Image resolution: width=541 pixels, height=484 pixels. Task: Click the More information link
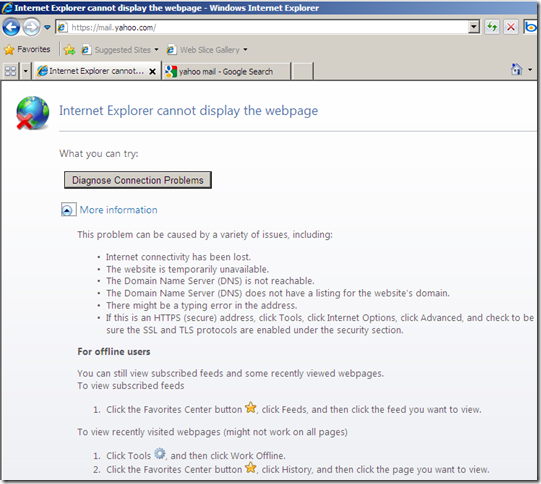tap(118, 210)
